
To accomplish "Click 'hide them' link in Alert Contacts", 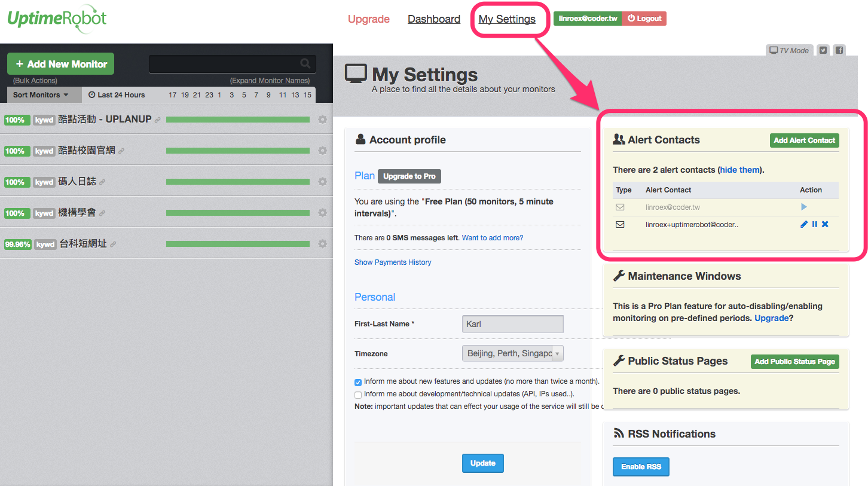I will tap(740, 170).
